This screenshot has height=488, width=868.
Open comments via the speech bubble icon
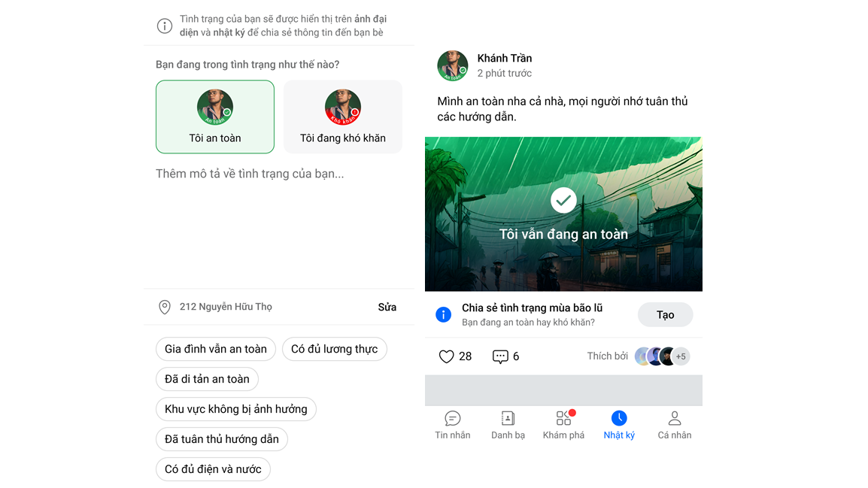click(x=500, y=356)
